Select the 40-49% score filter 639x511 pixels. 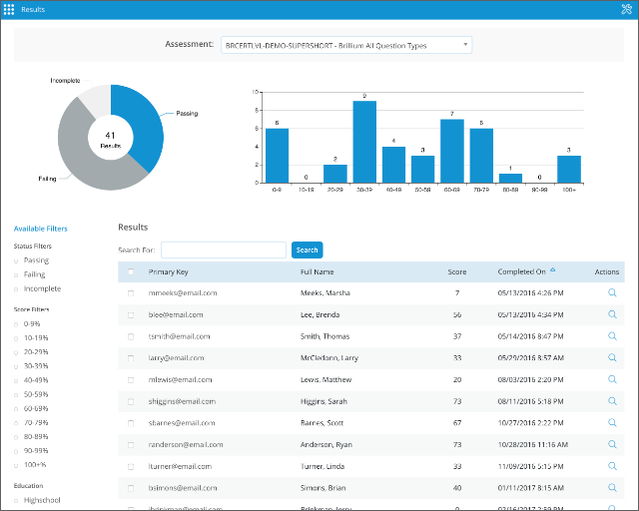tap(16, 381)
